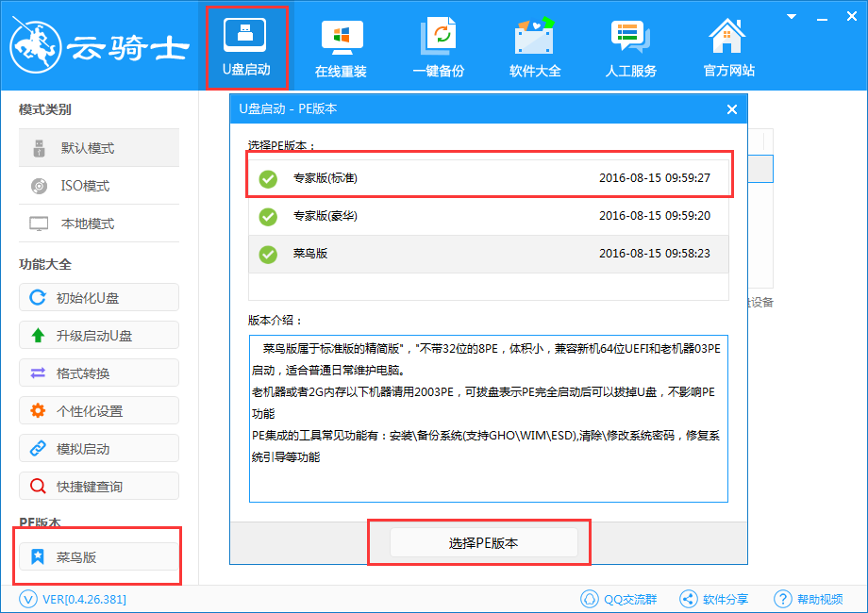Launch 模拟启动 simulation
The width and height of the screenshot is (868, 613).
pos(98,449)
